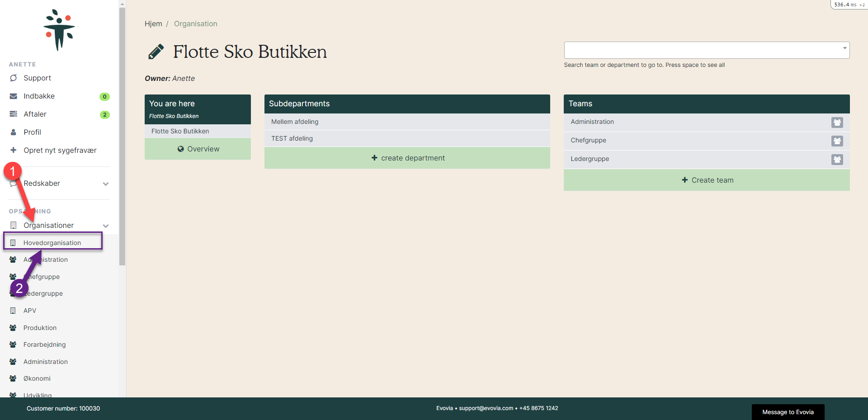Click team icon next to Ledergruppe

tap(837, 160)
